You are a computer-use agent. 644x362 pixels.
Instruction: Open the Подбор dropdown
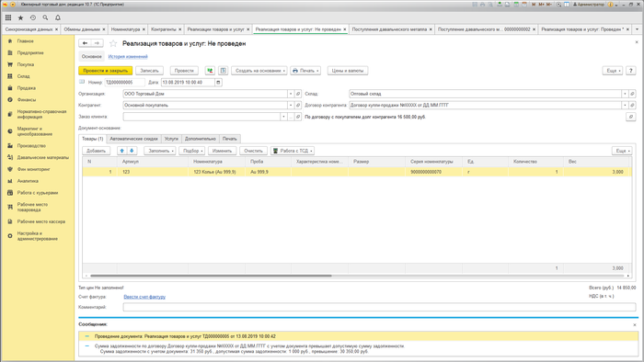(x=191, y=151)
